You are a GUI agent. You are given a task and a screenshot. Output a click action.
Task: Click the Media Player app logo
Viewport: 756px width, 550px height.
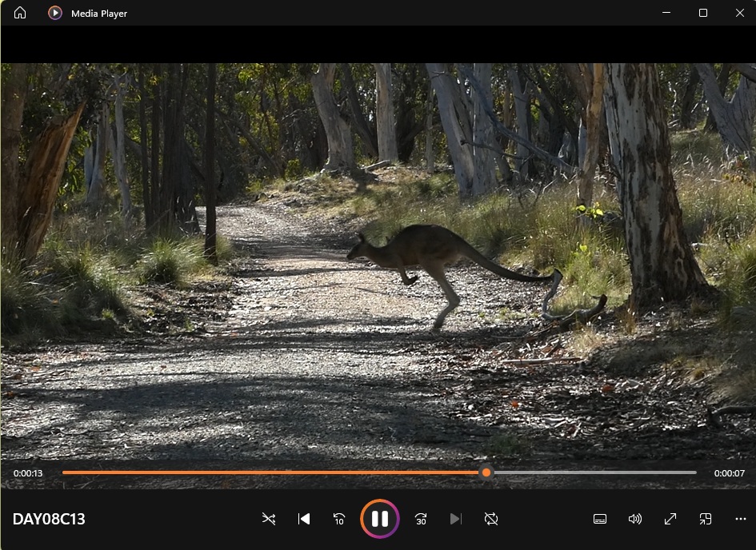[55, 13]
